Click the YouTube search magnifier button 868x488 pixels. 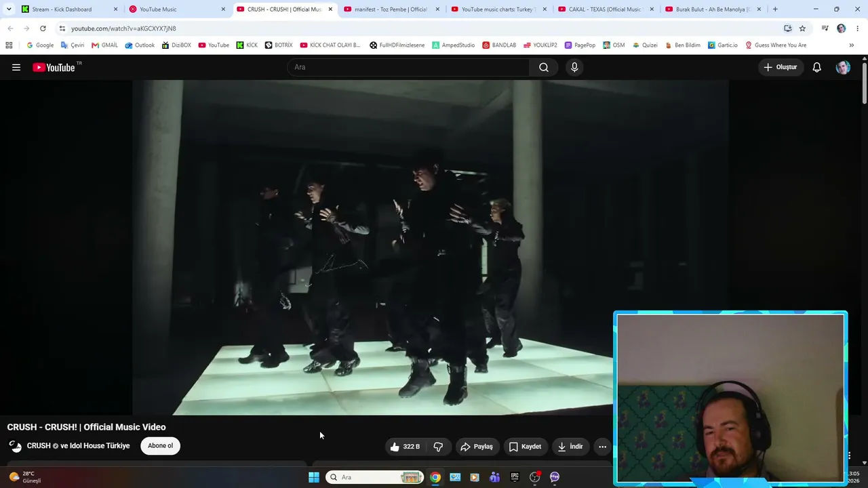tap(544, 67)
